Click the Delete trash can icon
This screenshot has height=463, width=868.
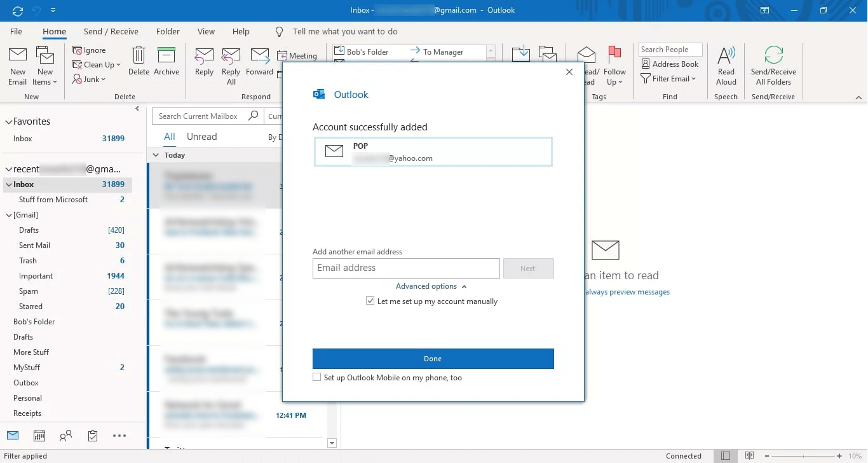(139, 55)
